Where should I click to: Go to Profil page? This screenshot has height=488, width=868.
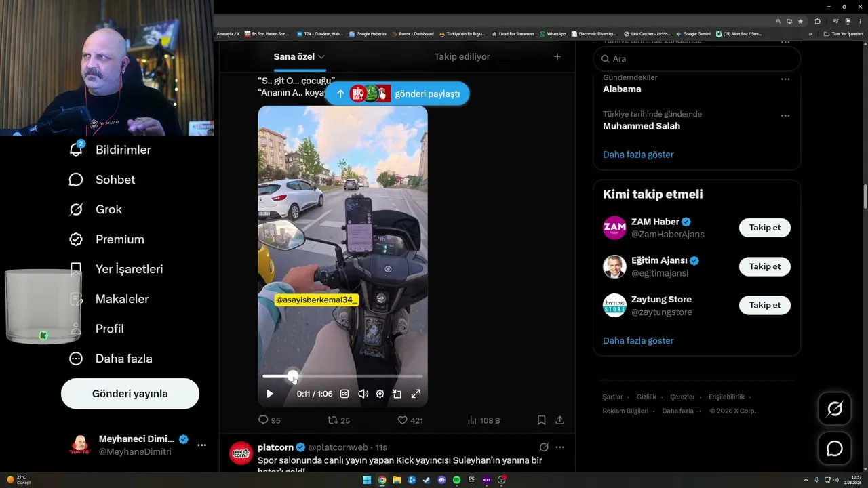(x=96, y=329)
